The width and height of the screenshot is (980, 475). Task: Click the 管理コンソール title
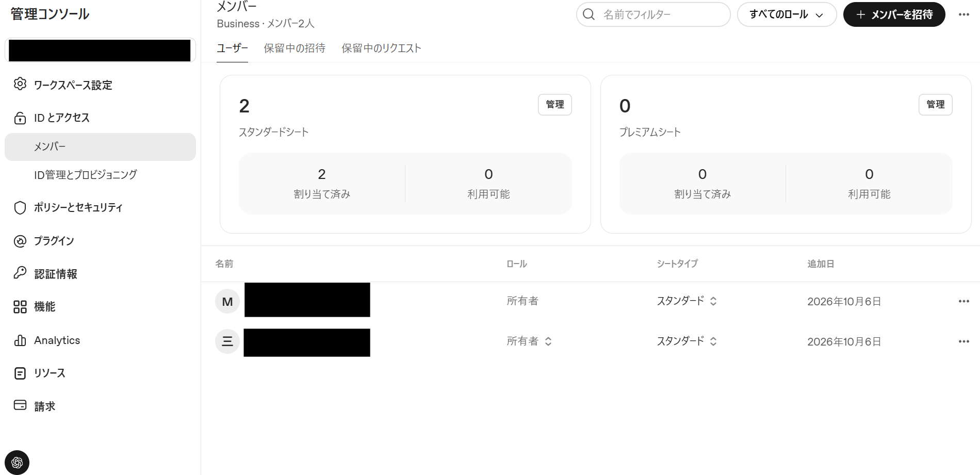click(x=50, y=14)
